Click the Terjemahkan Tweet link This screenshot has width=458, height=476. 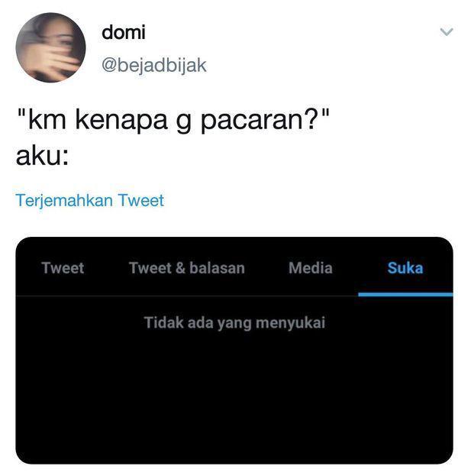(90, 201)
